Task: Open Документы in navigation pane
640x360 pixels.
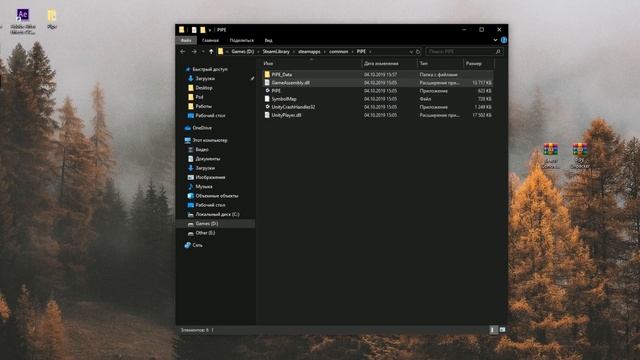Action: pyautogui.click(x=207, y=159)
